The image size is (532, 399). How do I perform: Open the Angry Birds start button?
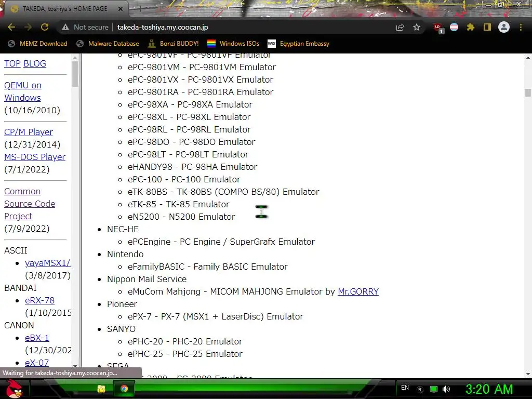pyautogui.click(x=15, y=389)
